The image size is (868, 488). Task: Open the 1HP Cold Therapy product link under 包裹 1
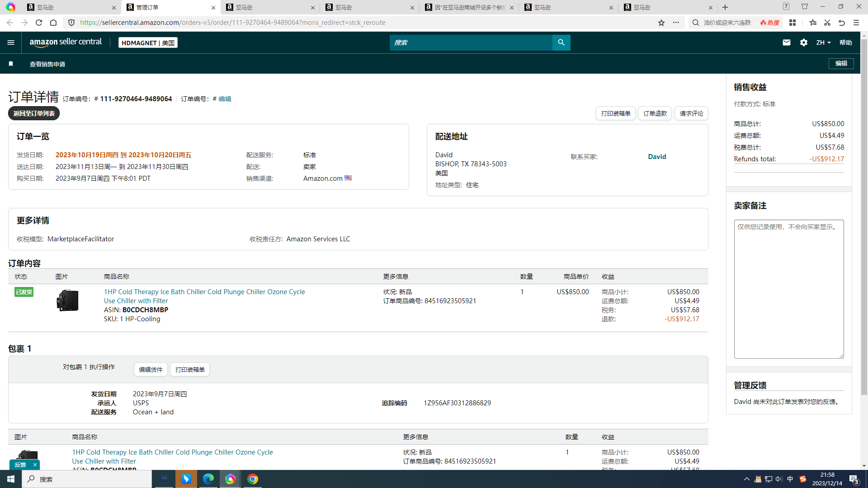coord(172,457)
